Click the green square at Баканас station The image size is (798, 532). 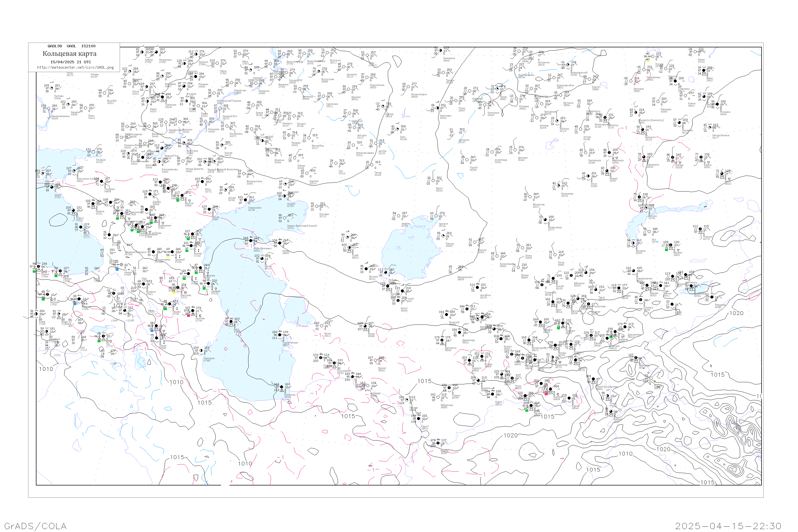[666, 250]
